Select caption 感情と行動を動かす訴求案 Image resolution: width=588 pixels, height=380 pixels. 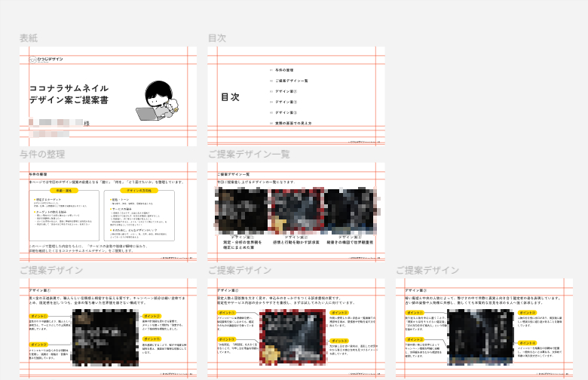click(x=296, y=242)
